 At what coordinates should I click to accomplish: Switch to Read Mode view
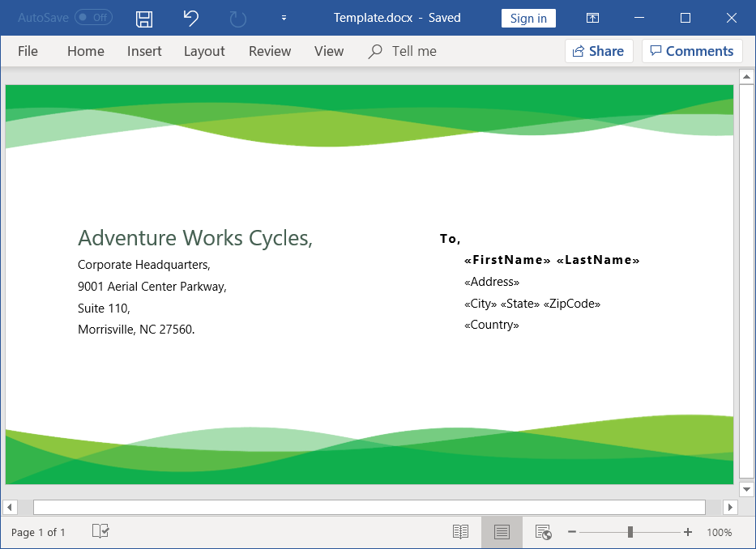click(460, 532)
